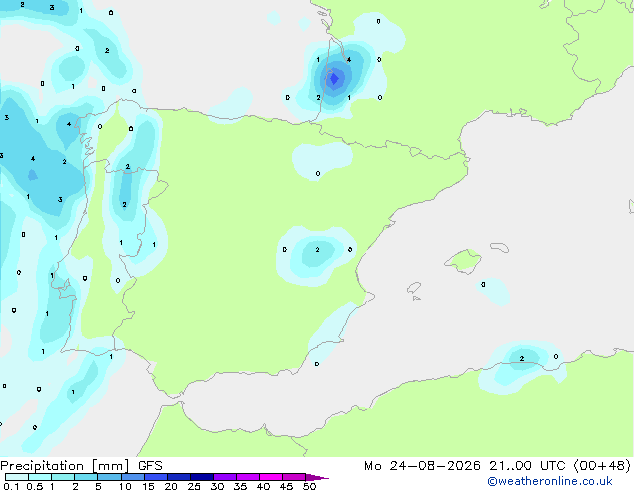Click value '2' in central Spain rain patch
Image resolution: width=634 pixels, height=490 pixels.
pos(317,250)
